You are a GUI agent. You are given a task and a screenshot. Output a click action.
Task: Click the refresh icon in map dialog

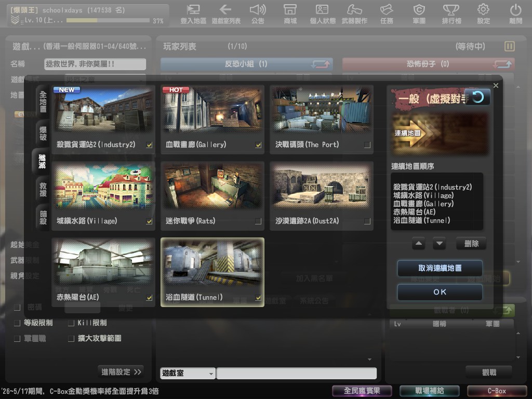pos(477,97)
